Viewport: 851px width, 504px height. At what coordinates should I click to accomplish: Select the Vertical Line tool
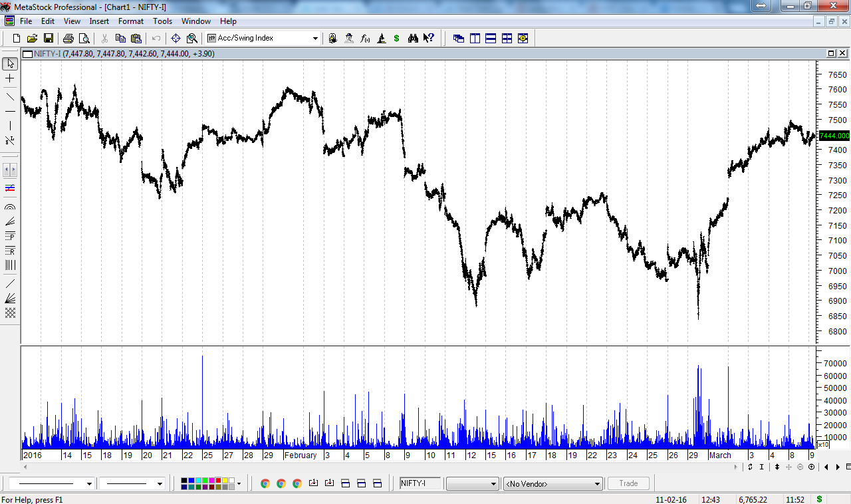(x=10, y=126)
